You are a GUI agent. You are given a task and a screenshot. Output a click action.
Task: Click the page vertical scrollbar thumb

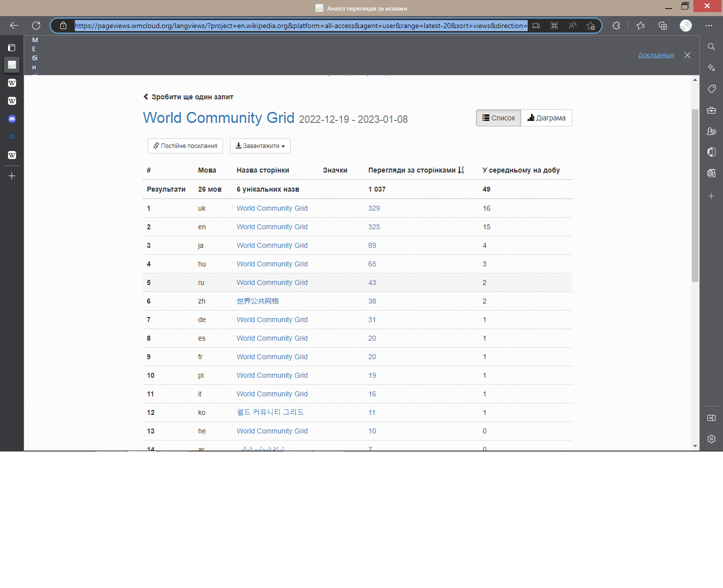coord(695,196)
